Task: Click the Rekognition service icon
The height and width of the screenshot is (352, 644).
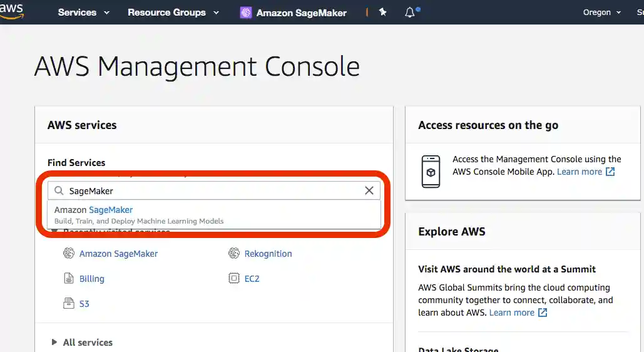Action: [x=233, y=253]
